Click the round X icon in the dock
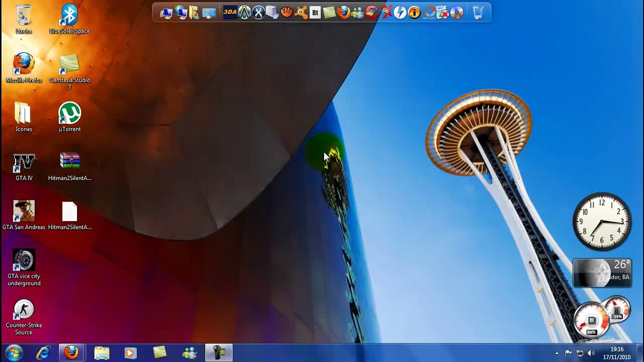This screenshot has width=644, height=362. pyautogui.click(x=259, y=13)
